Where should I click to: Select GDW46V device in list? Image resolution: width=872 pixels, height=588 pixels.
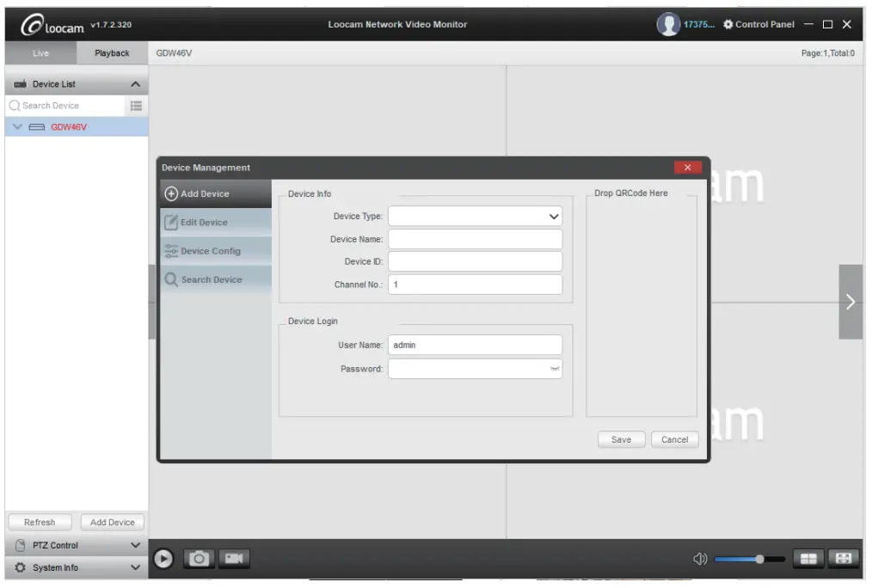(x=69, y=127)
